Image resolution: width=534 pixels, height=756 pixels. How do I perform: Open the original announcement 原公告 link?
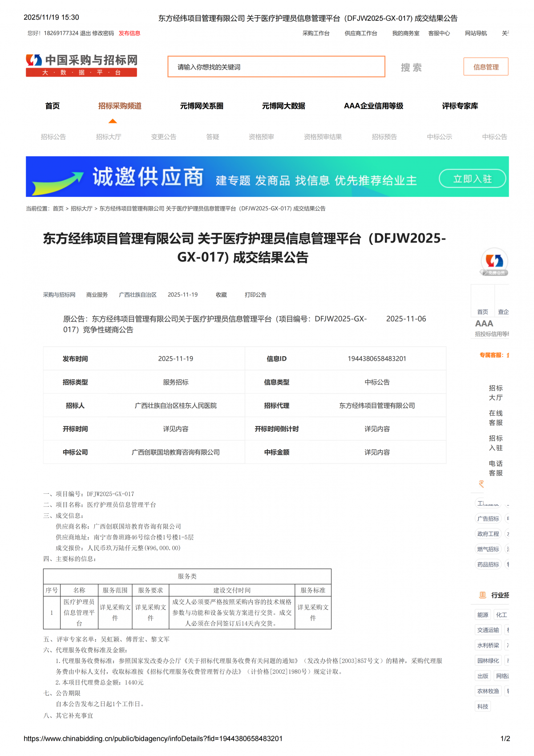[x=215, y=324]
